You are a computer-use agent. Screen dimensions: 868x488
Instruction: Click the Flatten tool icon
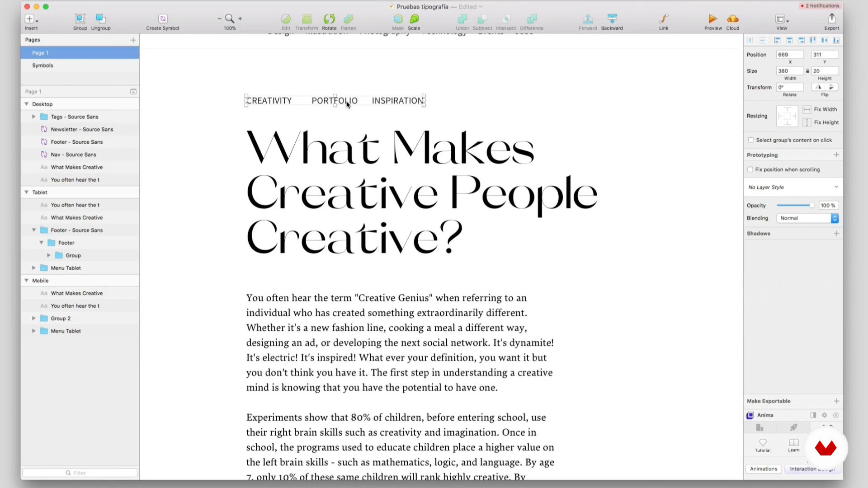[x=348, y=19]
